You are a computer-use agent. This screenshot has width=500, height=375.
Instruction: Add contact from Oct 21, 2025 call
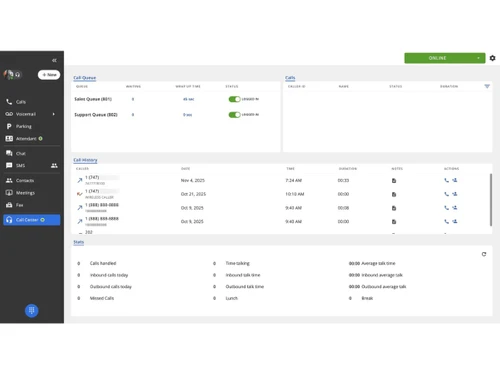click(455, 194)
